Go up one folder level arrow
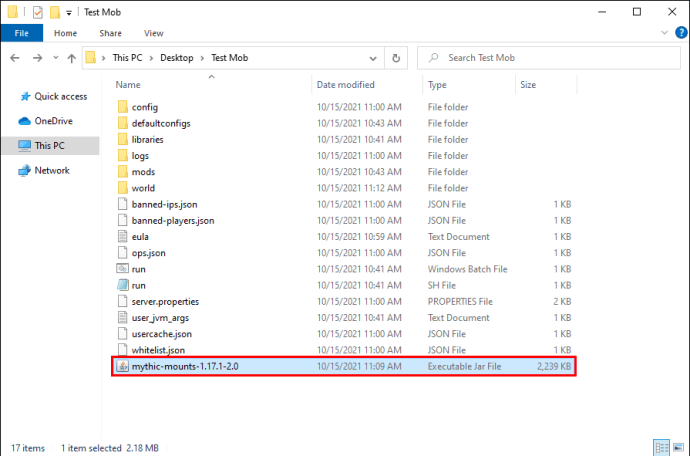Screen dimensions: 690x456 pos(71,58)
